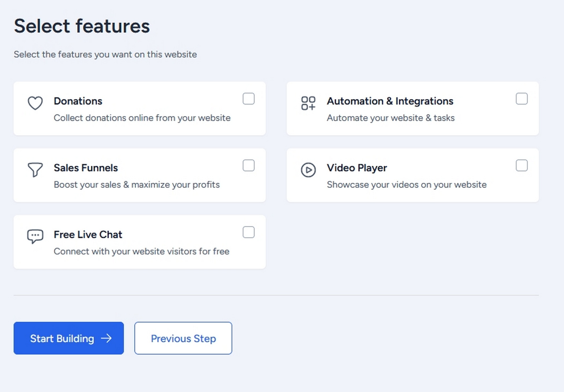Select the Donations feature card
The height and width of the screenshot is (392, 564).
click(139, 108)
